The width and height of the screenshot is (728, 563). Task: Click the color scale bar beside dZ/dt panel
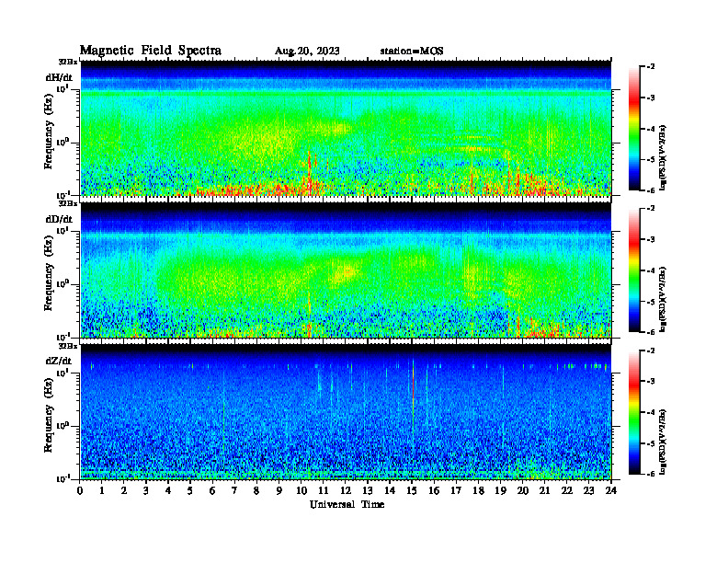(633, 412)
